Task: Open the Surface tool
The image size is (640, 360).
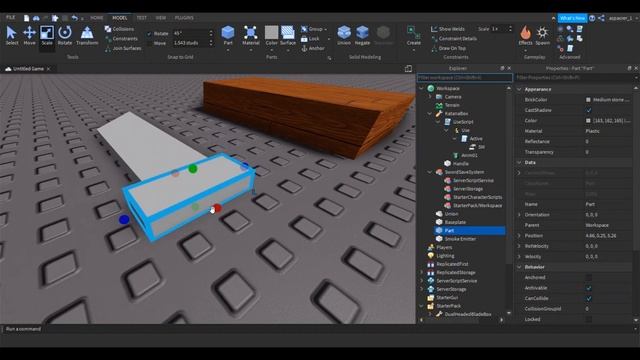Action: click(288, 35)
